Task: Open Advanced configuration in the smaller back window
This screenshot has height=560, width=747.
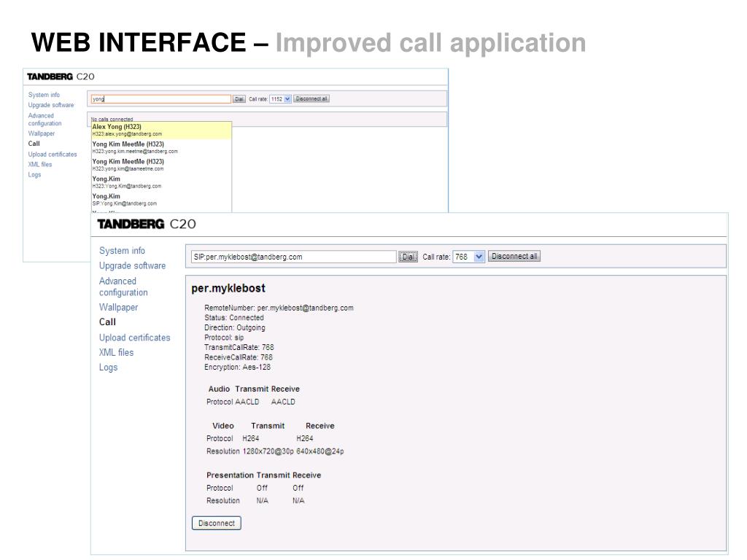Action: click(x=44, y=120)
